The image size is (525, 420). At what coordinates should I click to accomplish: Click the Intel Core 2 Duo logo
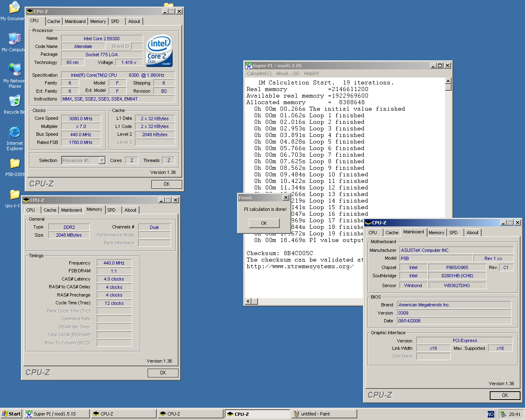(x=159, y=50)
